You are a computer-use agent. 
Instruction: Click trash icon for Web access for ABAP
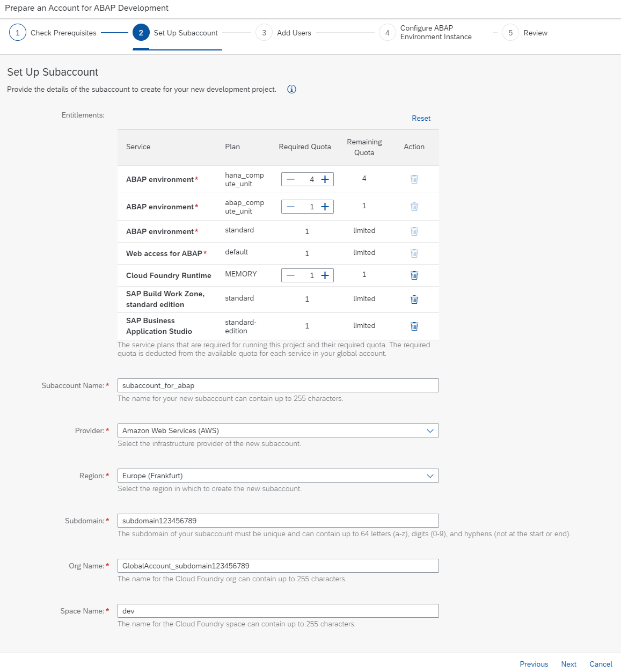[x=414, y=253]
